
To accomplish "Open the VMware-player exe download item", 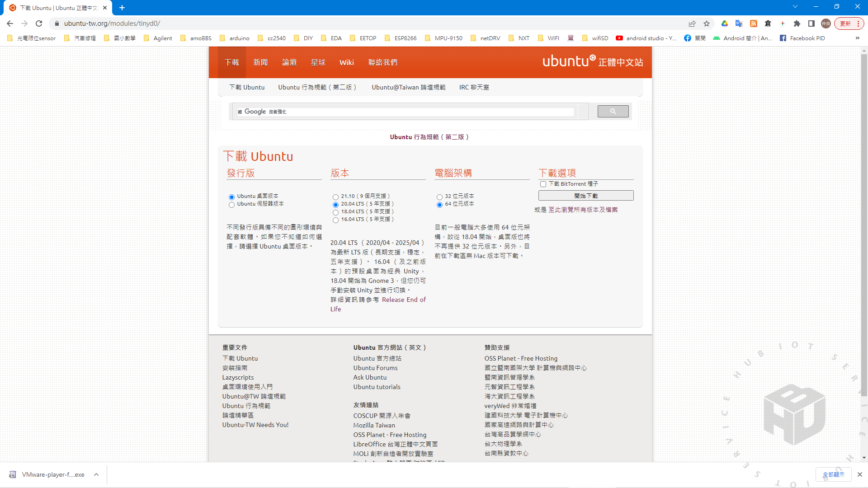I will pos(47,474).
